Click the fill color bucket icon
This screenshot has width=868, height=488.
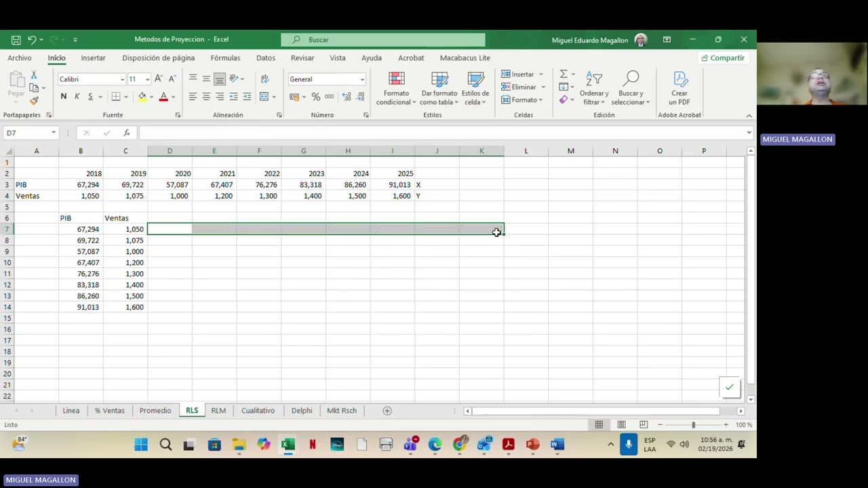tap(142, 97)
